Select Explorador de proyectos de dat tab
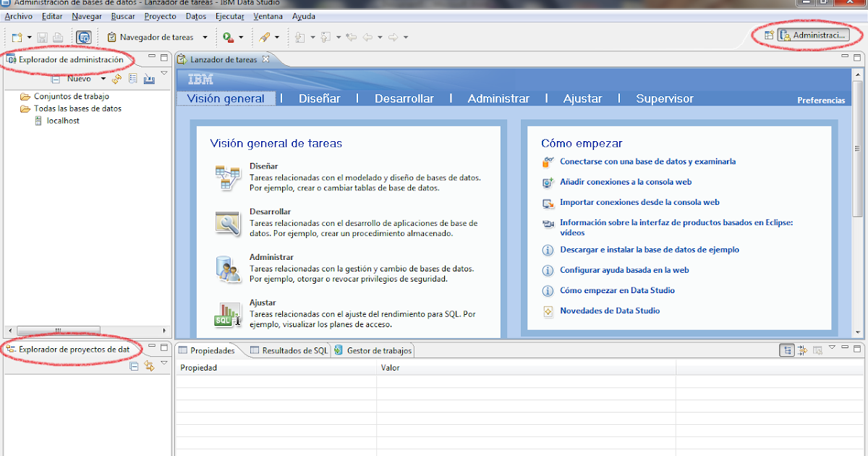Image resolution: width=868 pixels, height=456 pixels. (67, 349)
